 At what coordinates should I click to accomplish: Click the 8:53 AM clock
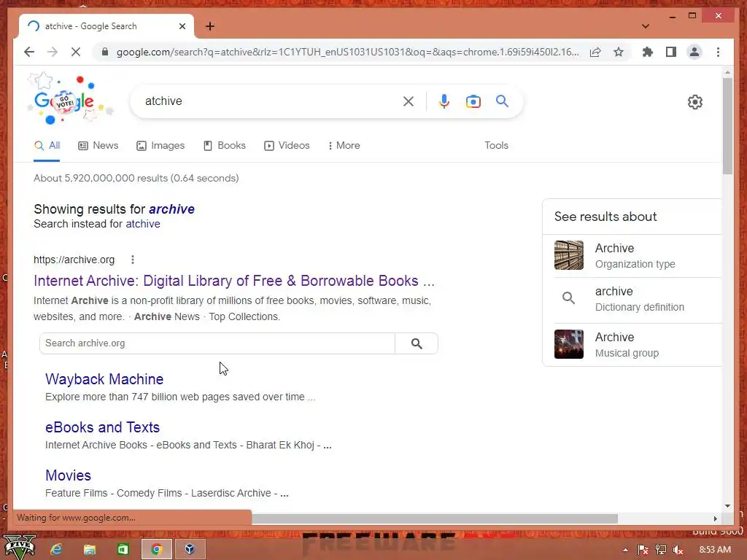pyautogui.click(x=715, y=550)
